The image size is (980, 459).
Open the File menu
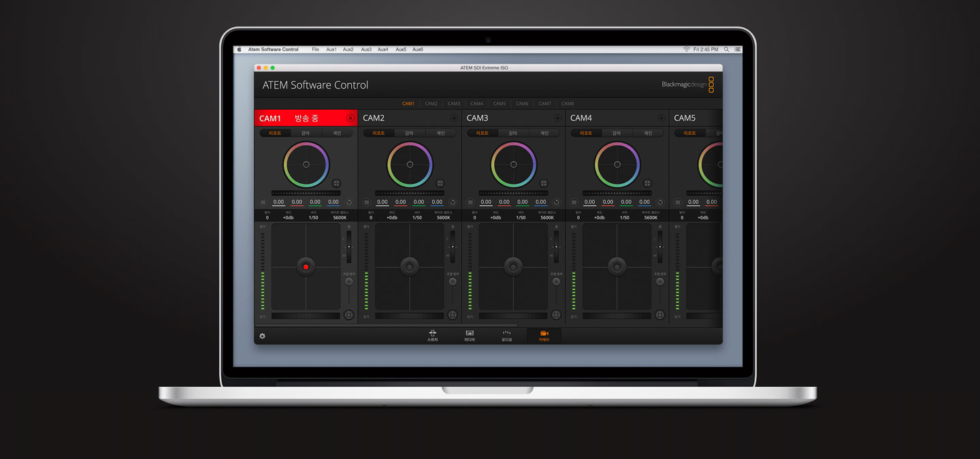point(315,50)
